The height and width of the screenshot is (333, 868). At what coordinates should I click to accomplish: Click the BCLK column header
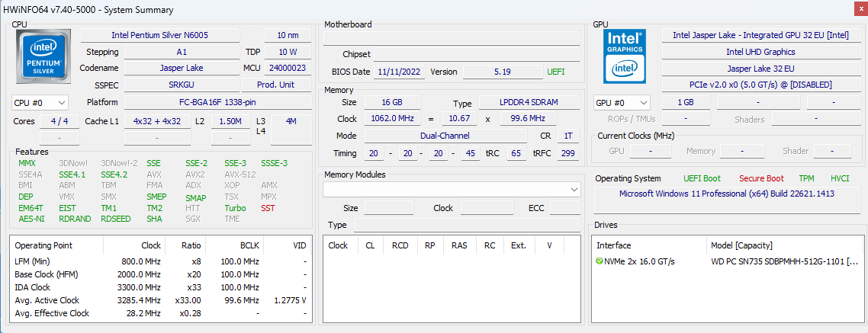(235, 245)
